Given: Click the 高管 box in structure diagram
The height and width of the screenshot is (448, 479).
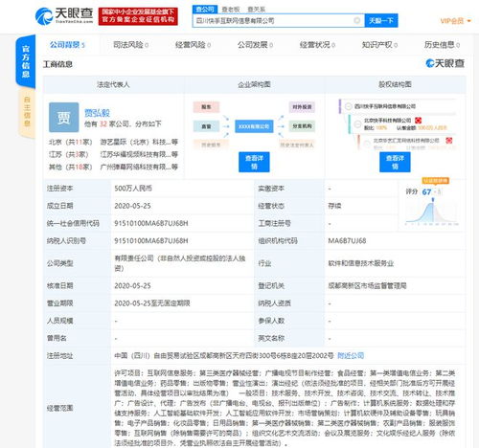Looking at the screenshot, I should click(x=206, y=126).
